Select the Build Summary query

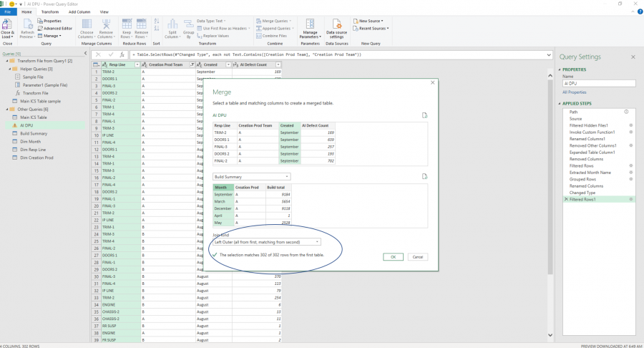click(34, 133)
